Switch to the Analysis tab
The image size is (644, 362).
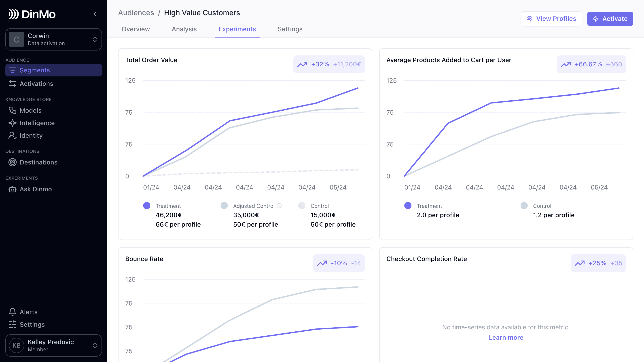[184, 29]
